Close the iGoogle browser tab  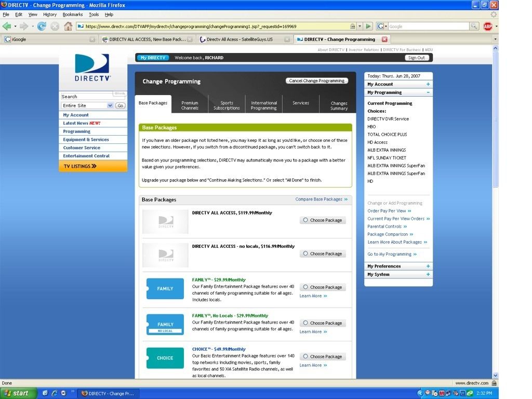[x=92, y=39]
